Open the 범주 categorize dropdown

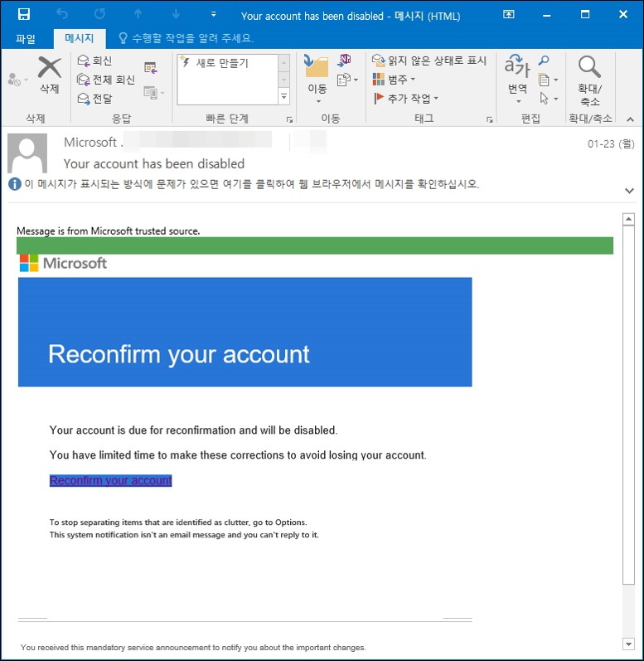395,80
